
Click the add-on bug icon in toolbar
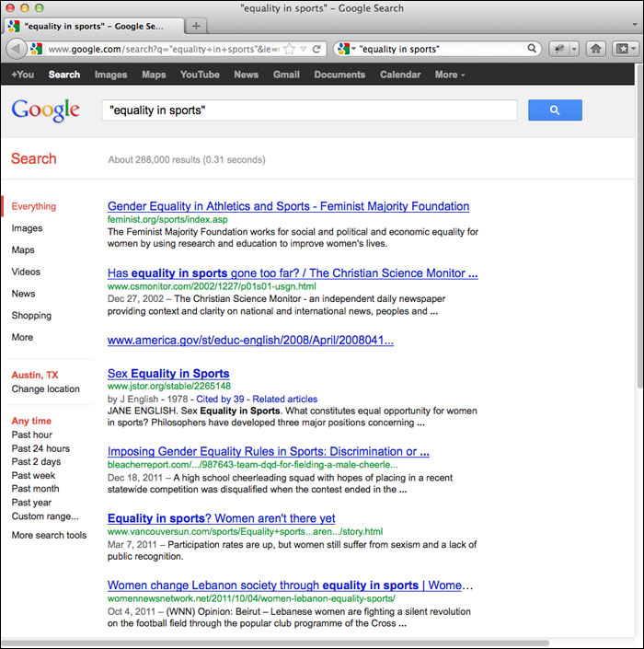point(559,50)
